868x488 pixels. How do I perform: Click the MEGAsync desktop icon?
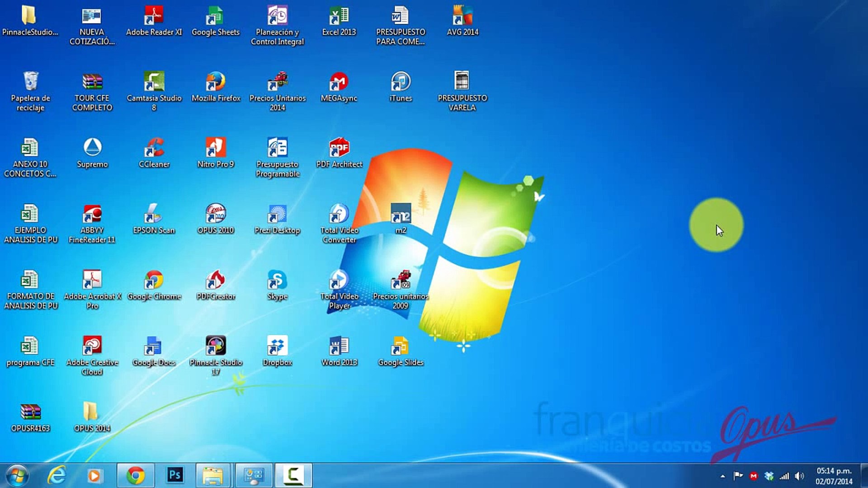[339, 82]
